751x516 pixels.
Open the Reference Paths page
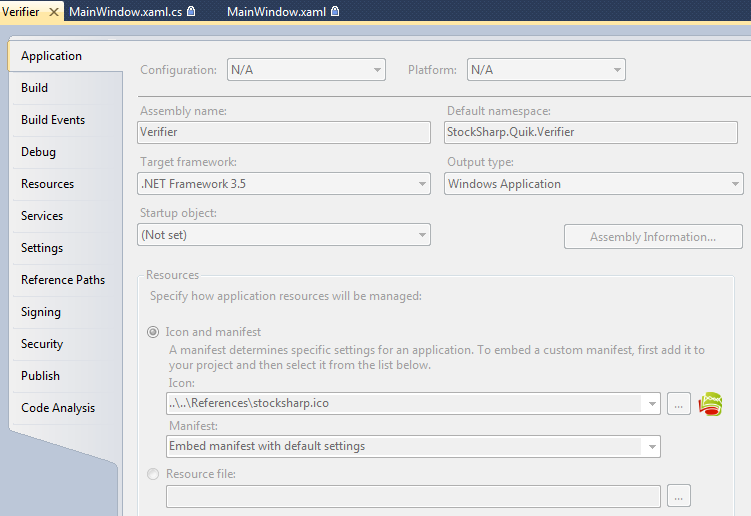(x=63, y=280)
